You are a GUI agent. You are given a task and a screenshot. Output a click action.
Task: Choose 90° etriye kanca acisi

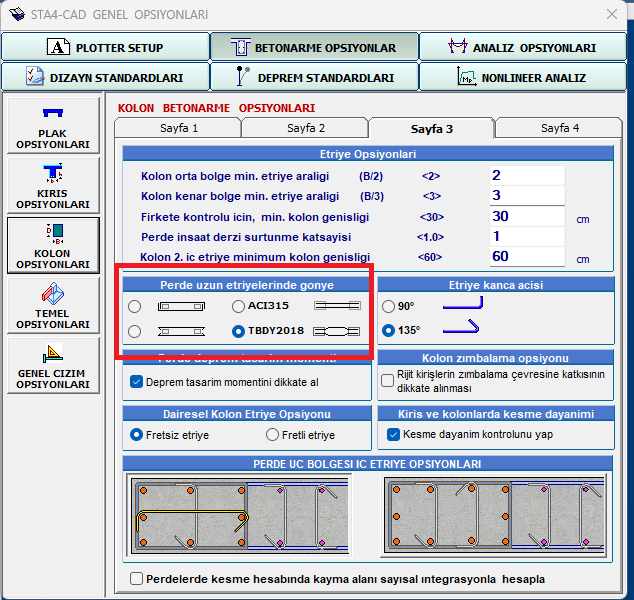point(389,306)
